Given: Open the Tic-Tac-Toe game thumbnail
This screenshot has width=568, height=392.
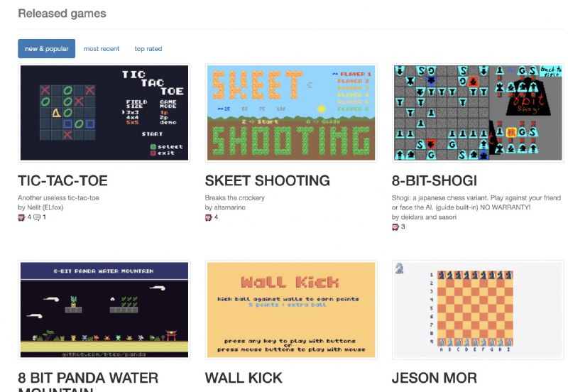Looking at the screenshot, I should click(104, 113).
